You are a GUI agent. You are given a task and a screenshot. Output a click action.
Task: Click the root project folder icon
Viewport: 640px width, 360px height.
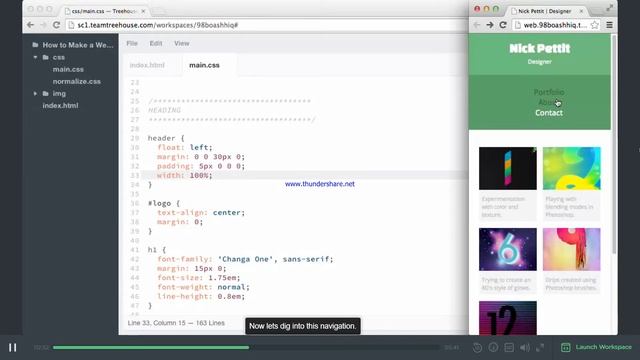click(36, 45)
